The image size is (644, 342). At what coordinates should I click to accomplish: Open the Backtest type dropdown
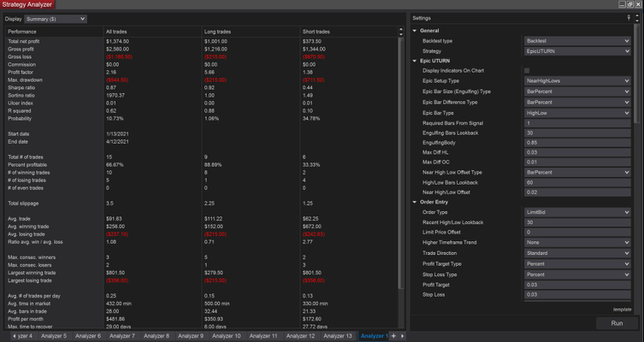pyautogui.click(x=577, y=40)
